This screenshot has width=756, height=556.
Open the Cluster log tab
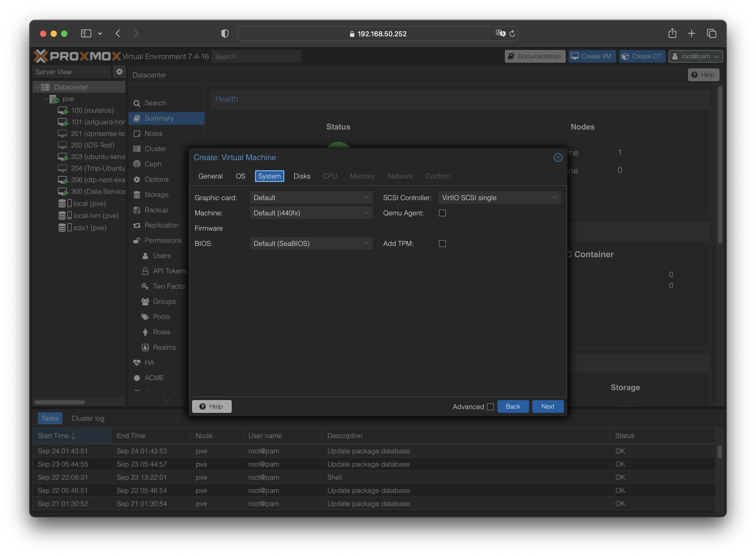88,418
